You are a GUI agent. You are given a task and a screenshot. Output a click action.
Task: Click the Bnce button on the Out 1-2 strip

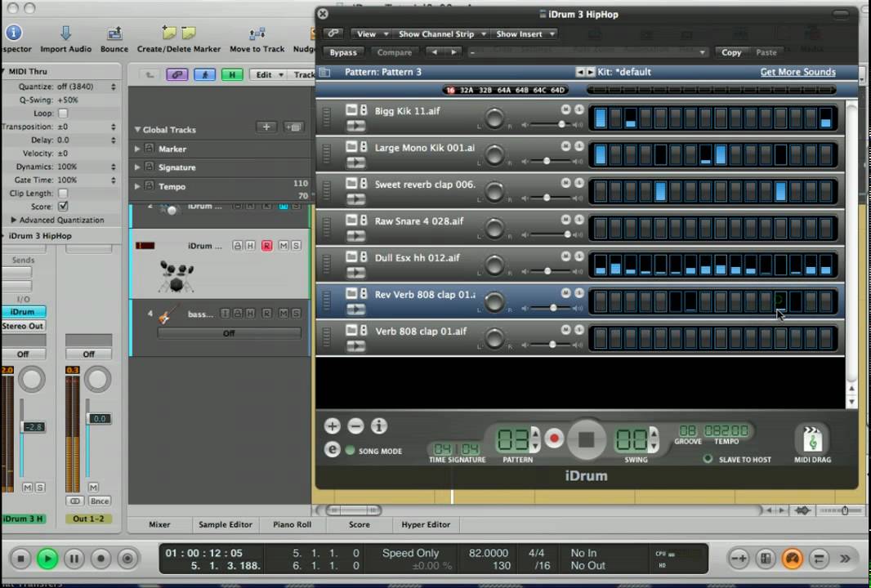coord(100,501)
